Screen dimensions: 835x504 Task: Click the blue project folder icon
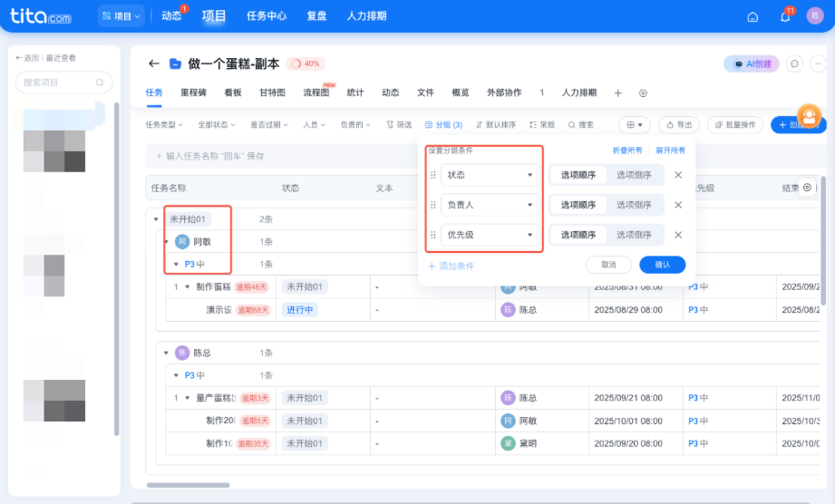(x=175, y=63)
